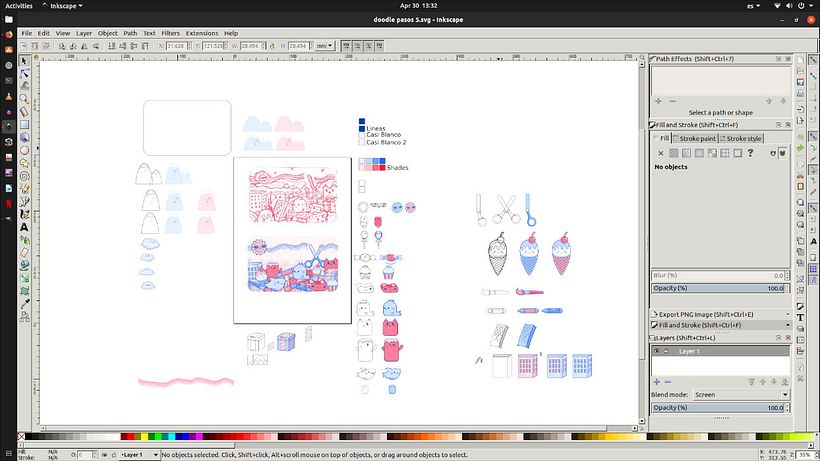Open the Blend mode dropdown
Image resolution: width=820 pixels, height=461 pixels.
coord(741,395)
